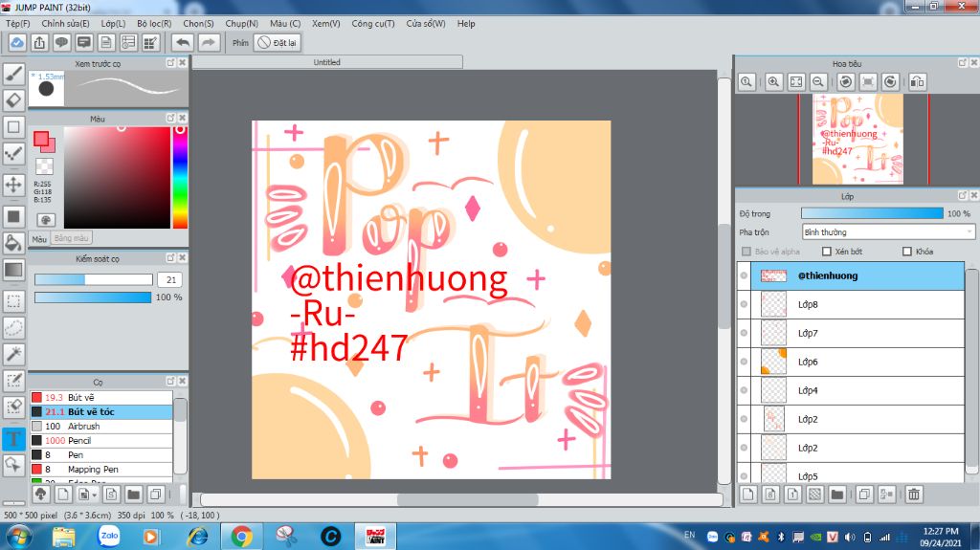Select the Airbrush brush in brush list

point(101,427)
